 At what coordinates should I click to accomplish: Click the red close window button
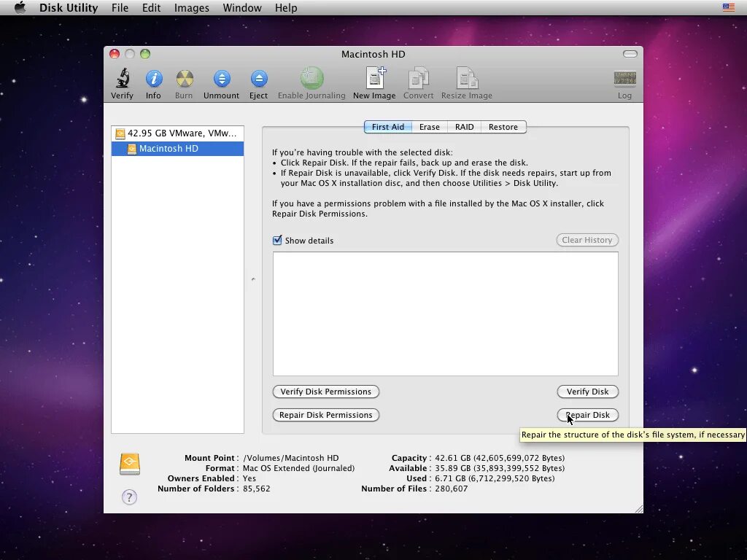coord(115,54)
